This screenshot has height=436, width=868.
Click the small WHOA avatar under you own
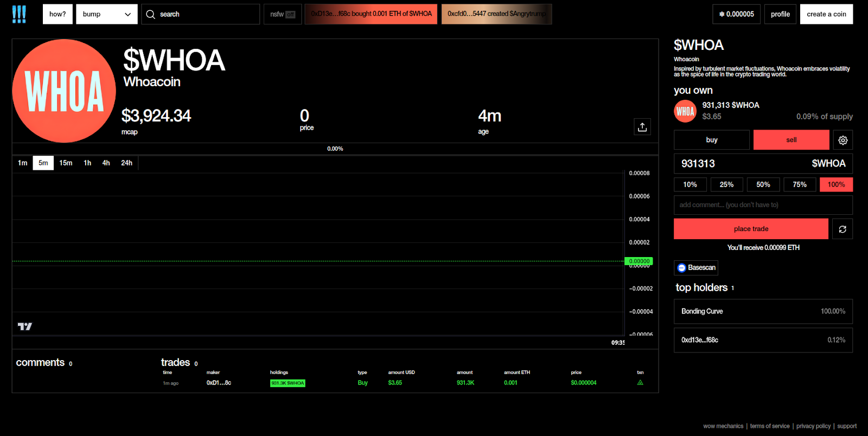(685, 111)
